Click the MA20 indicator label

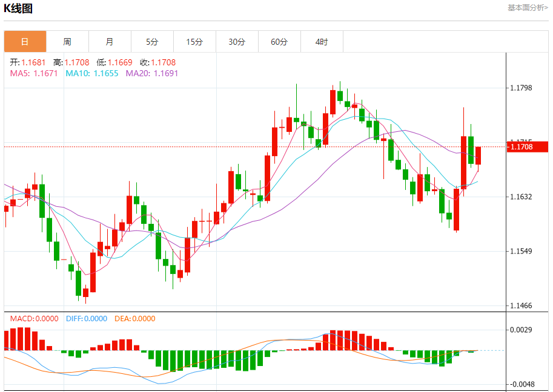152,73
